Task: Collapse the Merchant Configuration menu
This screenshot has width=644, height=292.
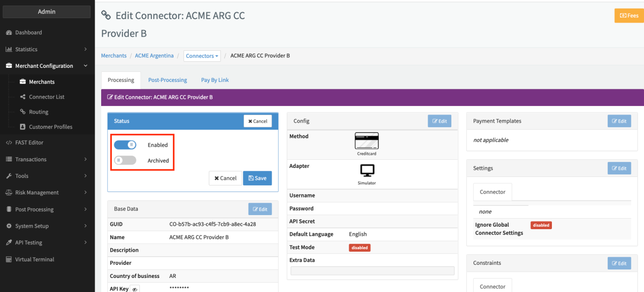Action: click(86, 66)
